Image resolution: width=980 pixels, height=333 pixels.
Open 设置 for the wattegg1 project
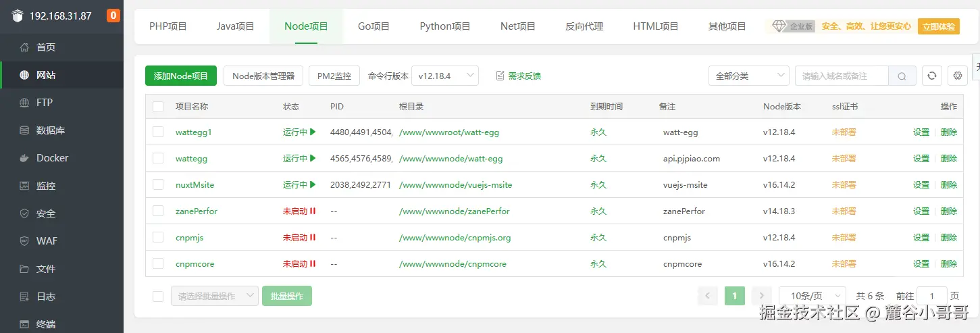click(x=921, y=132)
